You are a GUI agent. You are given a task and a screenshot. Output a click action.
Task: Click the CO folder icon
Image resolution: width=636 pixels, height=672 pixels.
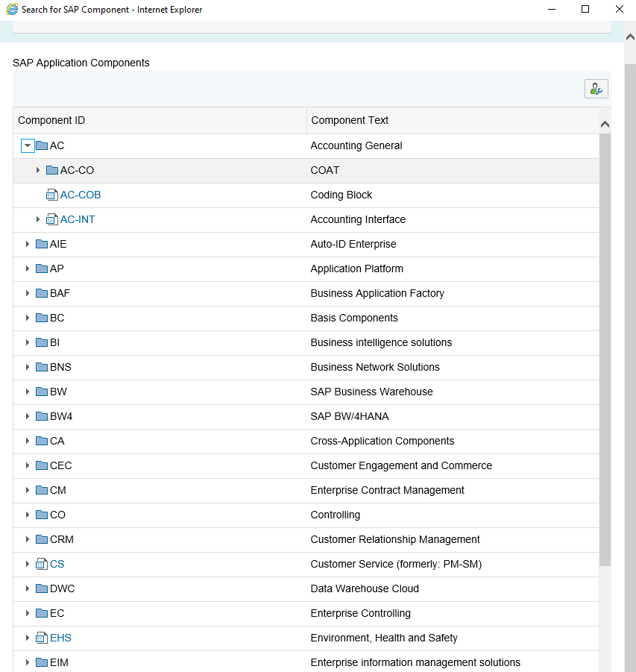coord(42,515)
